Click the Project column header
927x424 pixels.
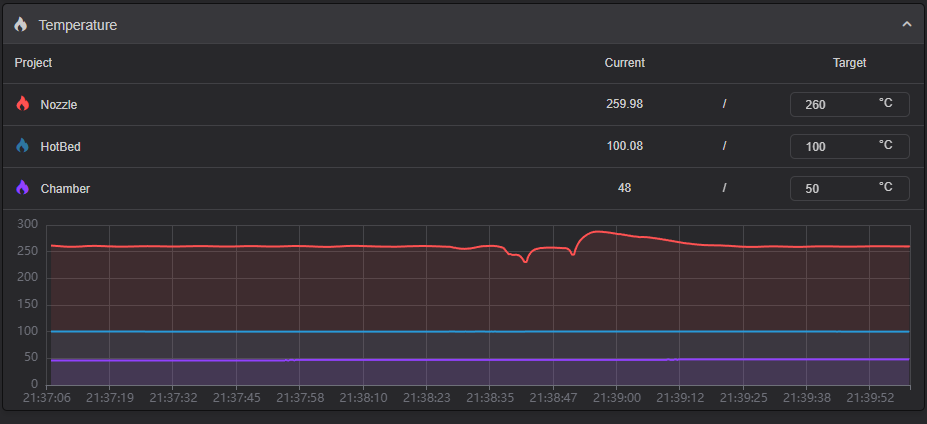tap(33, 63)
